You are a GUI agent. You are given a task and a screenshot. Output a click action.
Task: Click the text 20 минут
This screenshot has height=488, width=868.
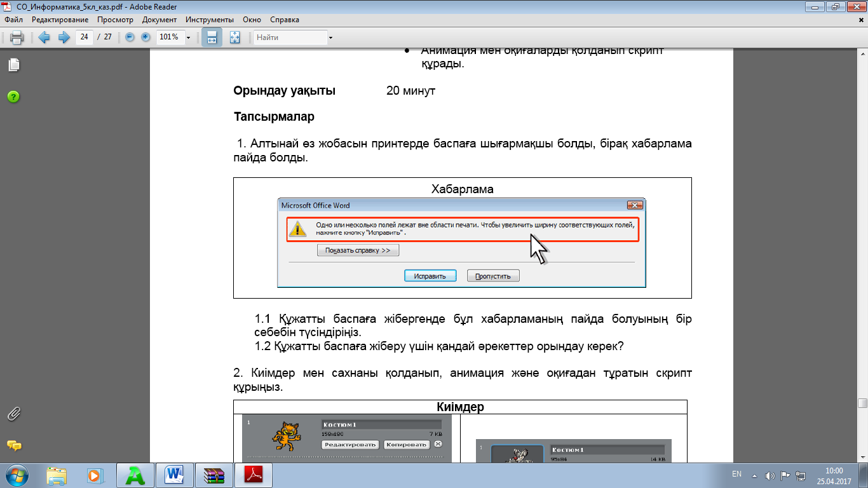410,91
